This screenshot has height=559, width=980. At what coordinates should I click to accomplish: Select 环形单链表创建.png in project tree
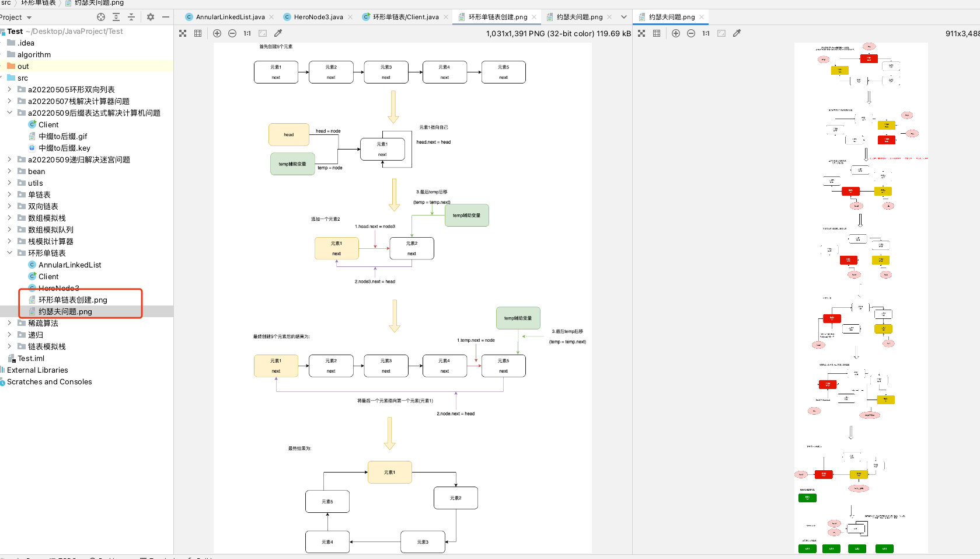(x=73, y=300)
